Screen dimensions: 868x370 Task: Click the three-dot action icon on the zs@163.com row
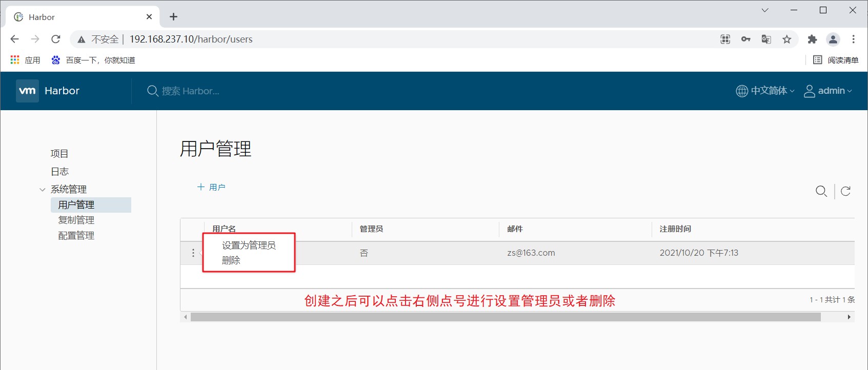click(193, 253)
